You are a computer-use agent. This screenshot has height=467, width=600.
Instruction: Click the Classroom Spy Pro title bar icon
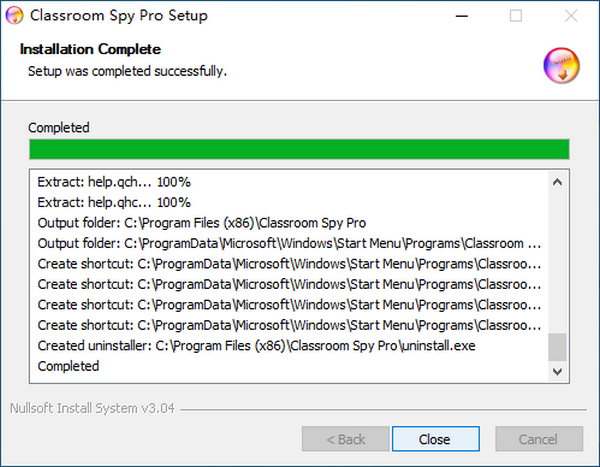(x=14, y=16)
